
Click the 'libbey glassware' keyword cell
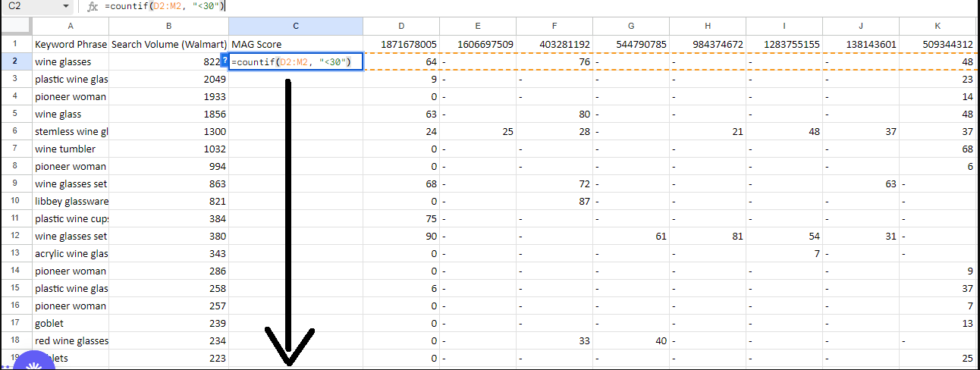click(70, 201)
